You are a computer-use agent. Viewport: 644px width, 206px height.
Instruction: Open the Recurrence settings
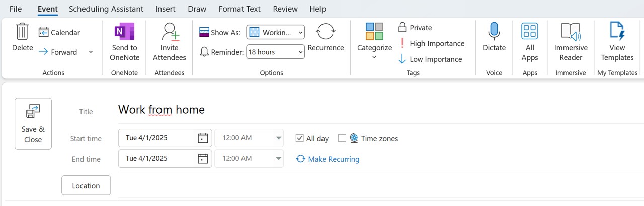tap(326, 37)
